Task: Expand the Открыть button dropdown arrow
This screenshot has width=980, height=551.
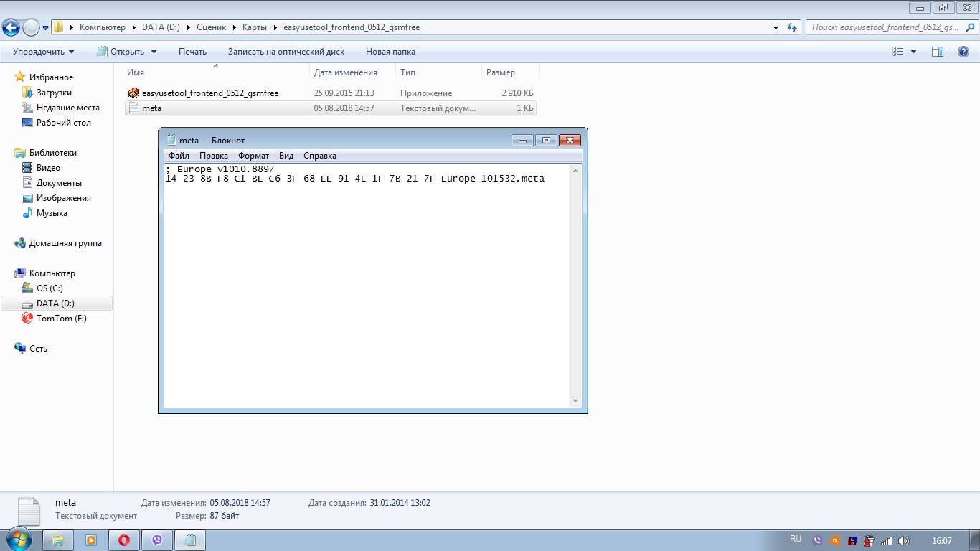Action: 154,52
